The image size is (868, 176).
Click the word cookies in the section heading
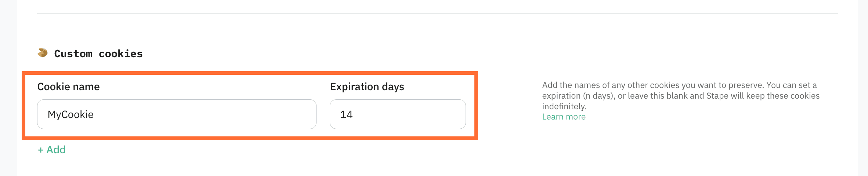(x=120, y=54)
